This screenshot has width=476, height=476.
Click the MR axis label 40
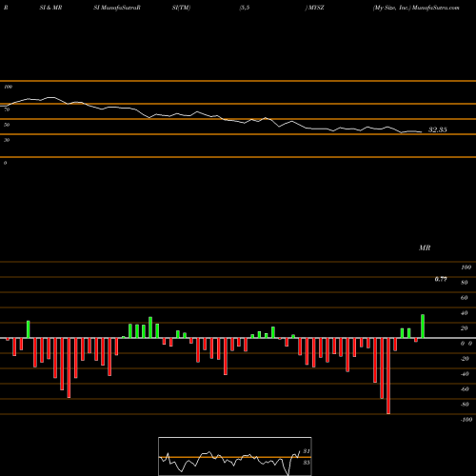tap(465, 313)
